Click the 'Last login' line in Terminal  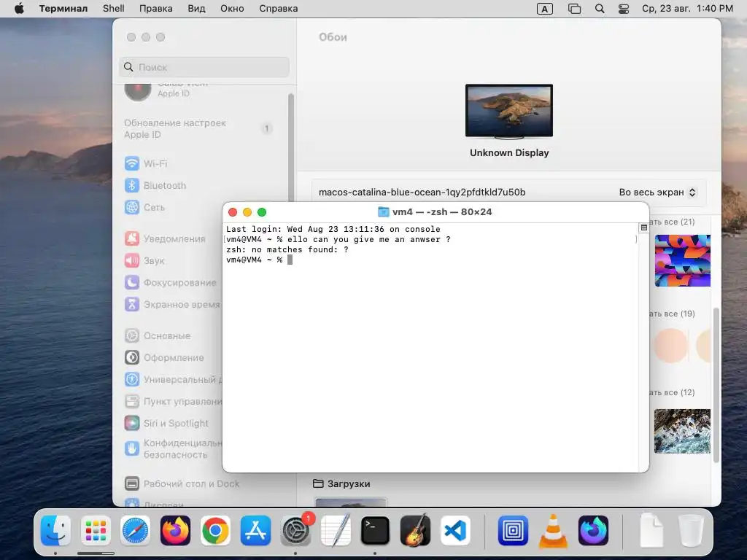(333, 229)
